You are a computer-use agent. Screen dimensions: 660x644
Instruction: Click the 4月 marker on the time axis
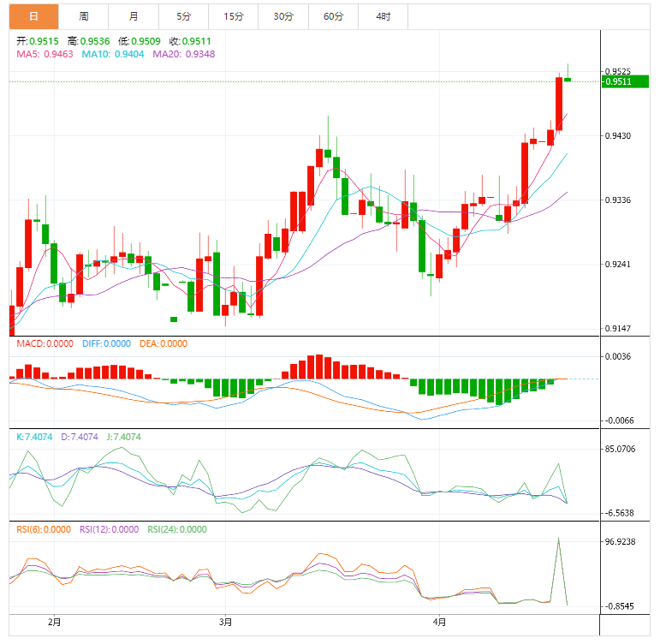coord(439,622)
